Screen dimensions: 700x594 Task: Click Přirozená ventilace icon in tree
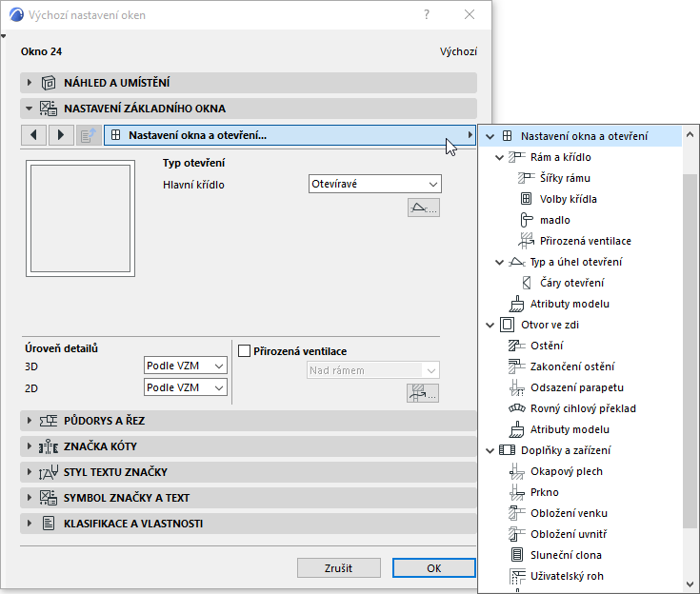pos(526,241)
